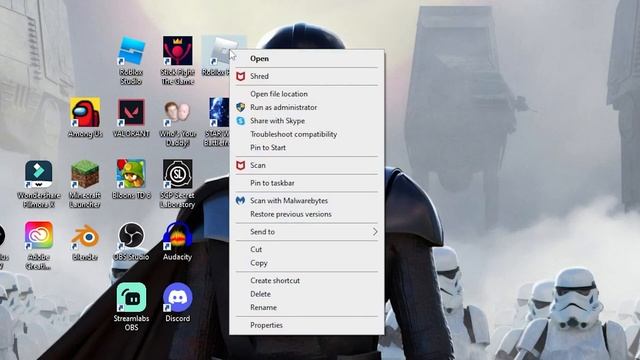Choose McAfee Shred in context menu
This screenshot has height=360, width=640.
tap(307, 76)
